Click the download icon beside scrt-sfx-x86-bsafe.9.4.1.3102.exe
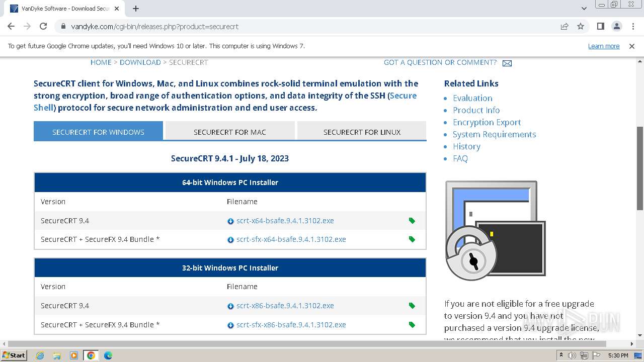644x362 pixels. (x=230, y=325)
